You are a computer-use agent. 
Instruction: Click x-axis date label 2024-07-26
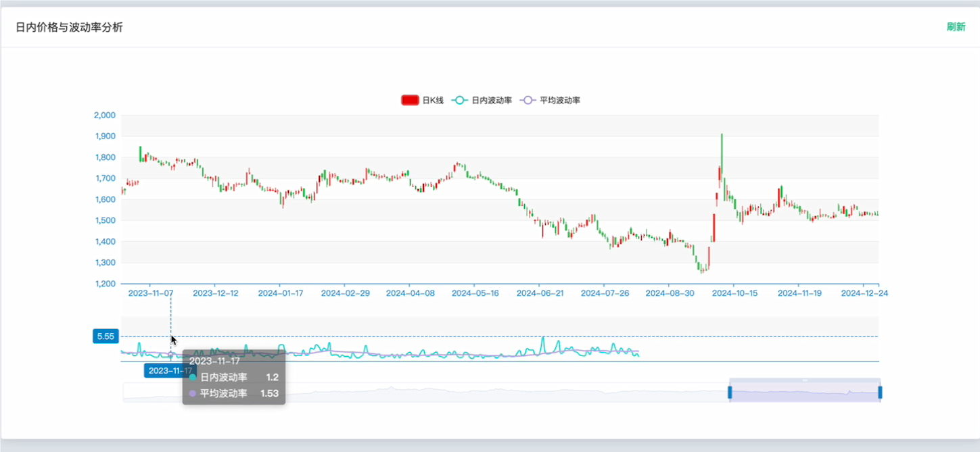pyautogui.click(x=605, y=293)
